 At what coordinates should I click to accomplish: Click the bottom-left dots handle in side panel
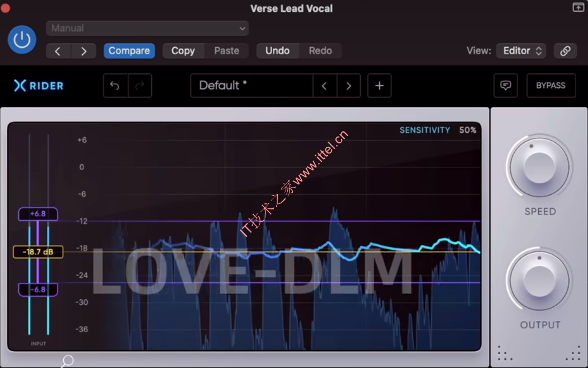point(505,353)
